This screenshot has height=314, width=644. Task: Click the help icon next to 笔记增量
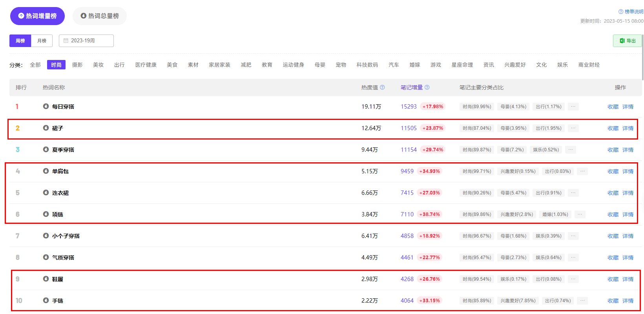point(427,87)
